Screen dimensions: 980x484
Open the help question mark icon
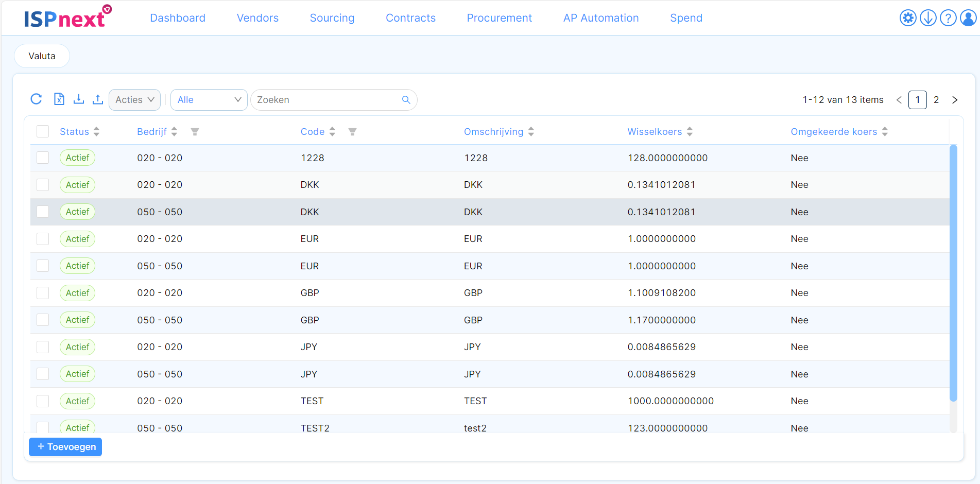pos(948,18)
